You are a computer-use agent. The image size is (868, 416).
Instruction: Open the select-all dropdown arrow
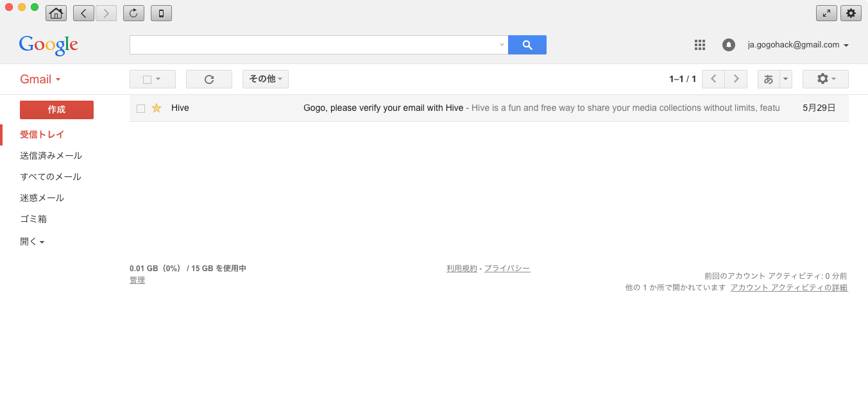point(158,79)
